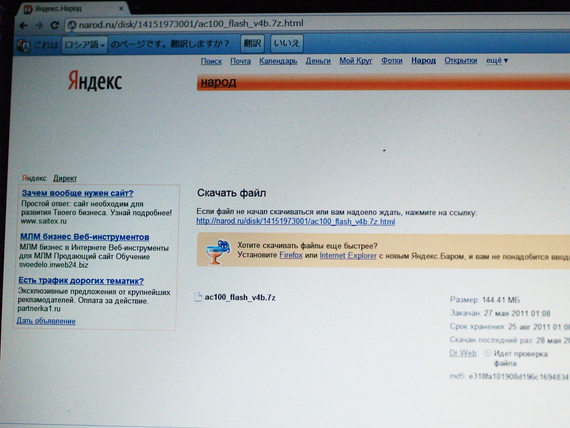The height and width of the screenshot is (428, 570).
Task: Open the Поиск link
Action: pos(211,61)
